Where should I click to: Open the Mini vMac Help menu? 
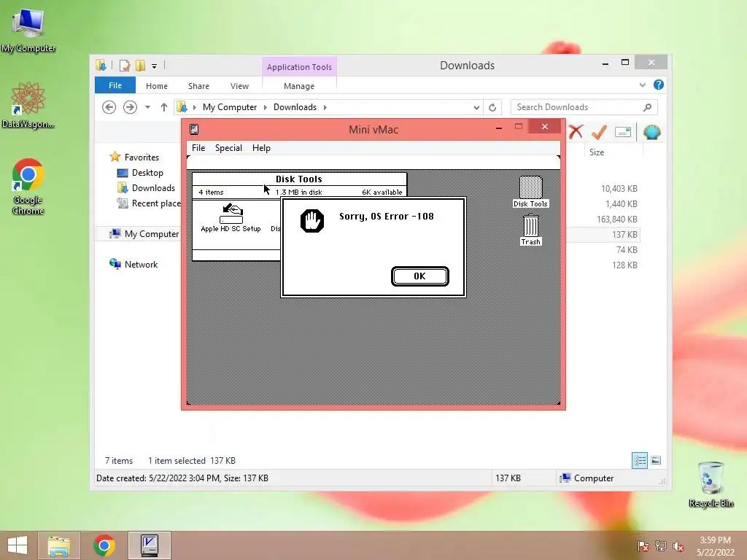261,148
